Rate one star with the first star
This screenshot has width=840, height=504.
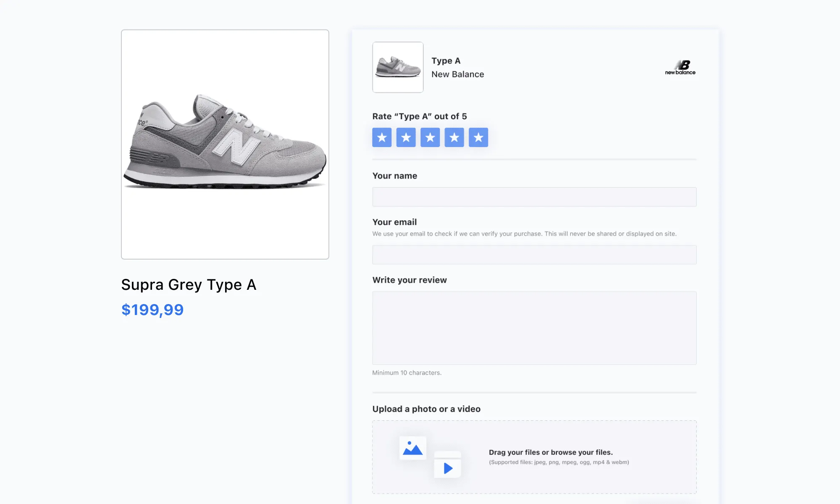(382, 137)
